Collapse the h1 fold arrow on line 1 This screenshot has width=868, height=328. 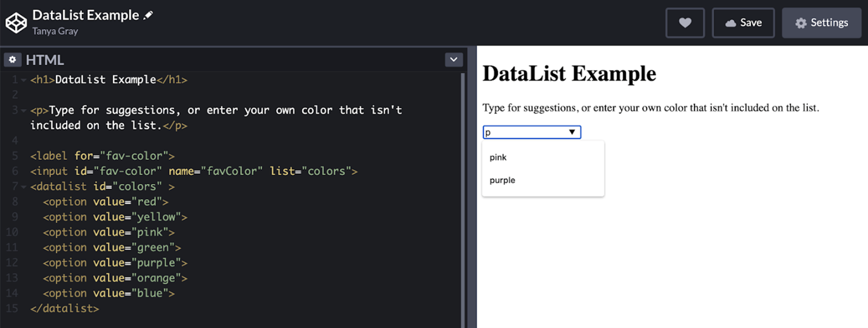pos(23,80)
